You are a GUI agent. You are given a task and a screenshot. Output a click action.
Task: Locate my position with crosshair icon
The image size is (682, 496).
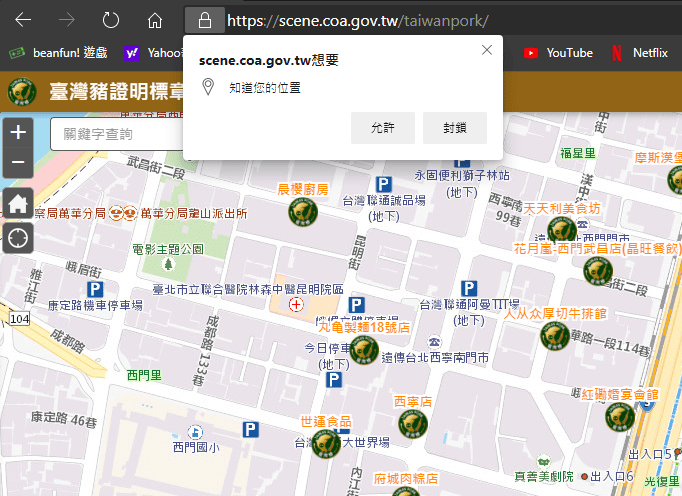point(18,238)
